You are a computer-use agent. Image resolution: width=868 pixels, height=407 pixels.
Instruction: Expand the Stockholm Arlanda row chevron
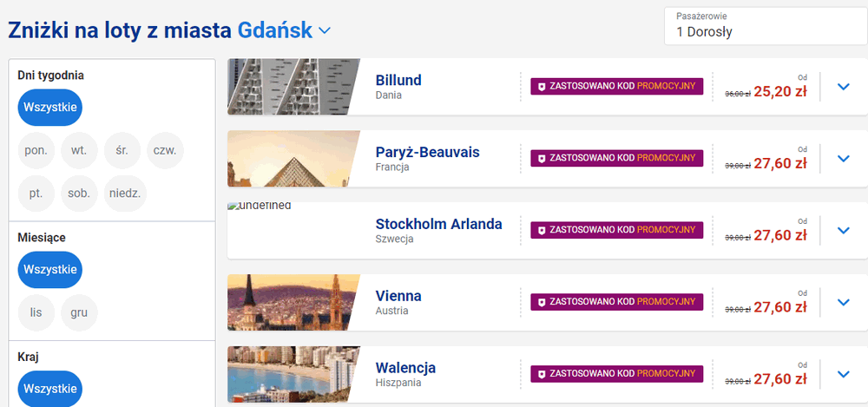(843, 231)
